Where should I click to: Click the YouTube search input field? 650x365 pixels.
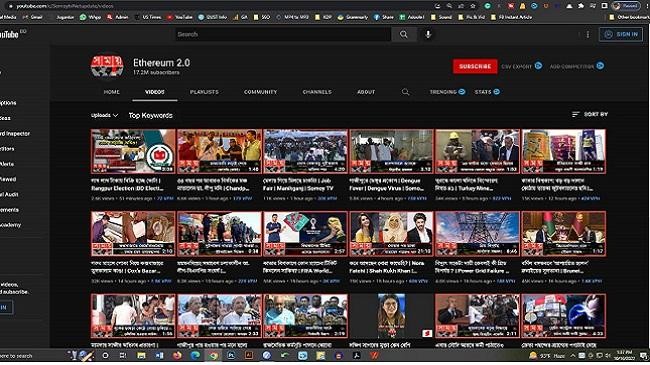coord(283,34)
